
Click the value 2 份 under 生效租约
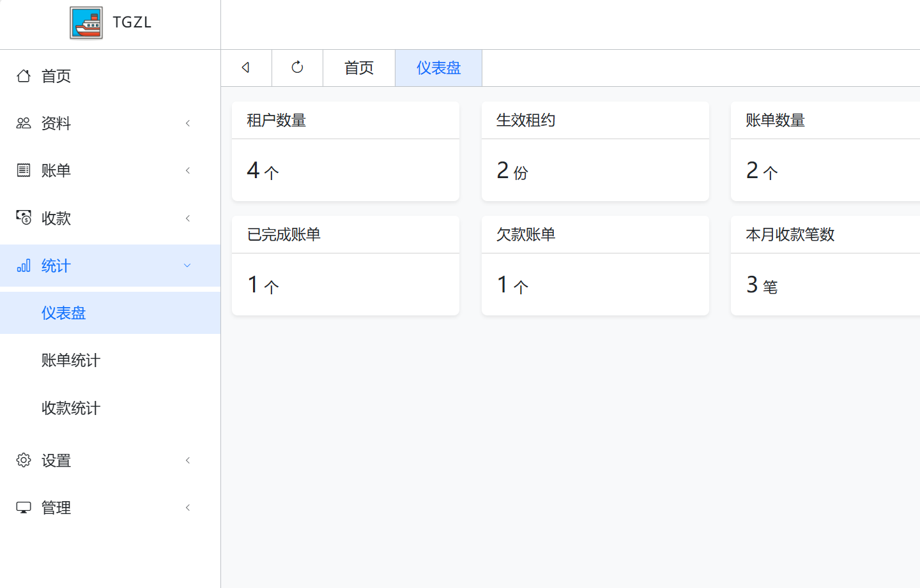click(512, 170)
